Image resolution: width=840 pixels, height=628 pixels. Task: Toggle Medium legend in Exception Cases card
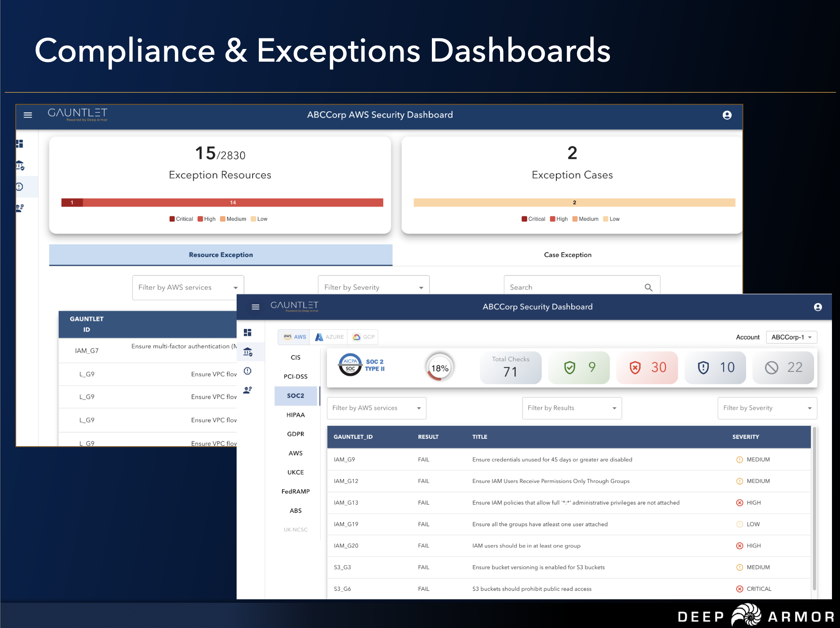pos(585,219)
